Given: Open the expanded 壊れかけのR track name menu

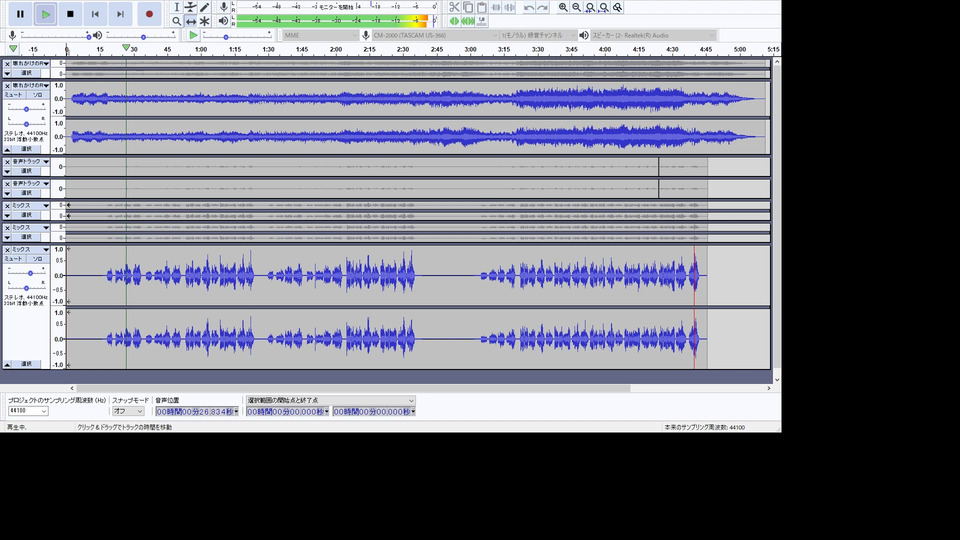Looking at the screenshot, I should point(31,86).
